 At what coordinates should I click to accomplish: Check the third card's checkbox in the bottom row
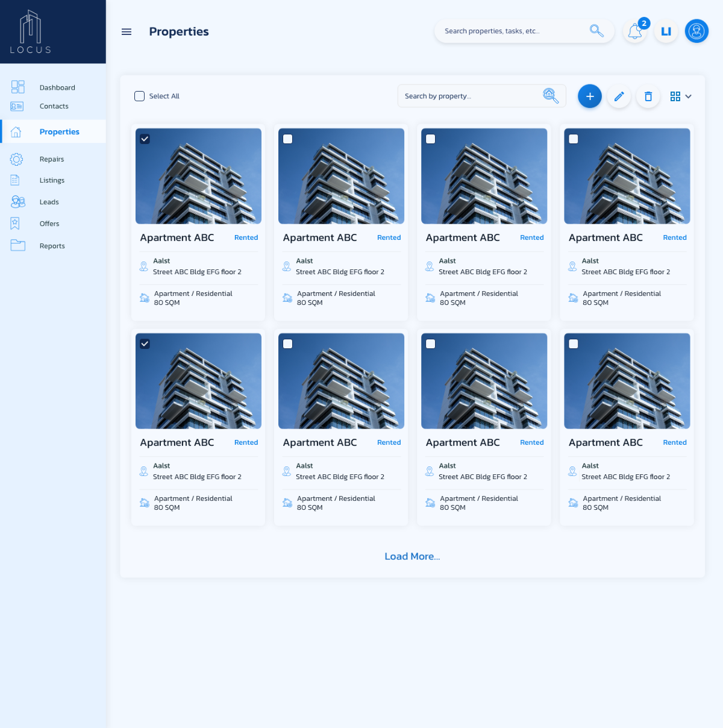click(431, 344)
